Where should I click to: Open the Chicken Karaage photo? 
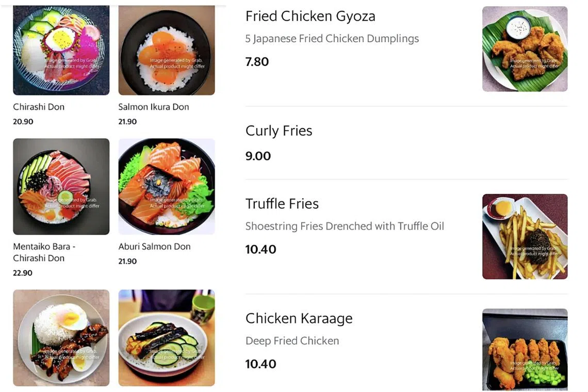525,349
